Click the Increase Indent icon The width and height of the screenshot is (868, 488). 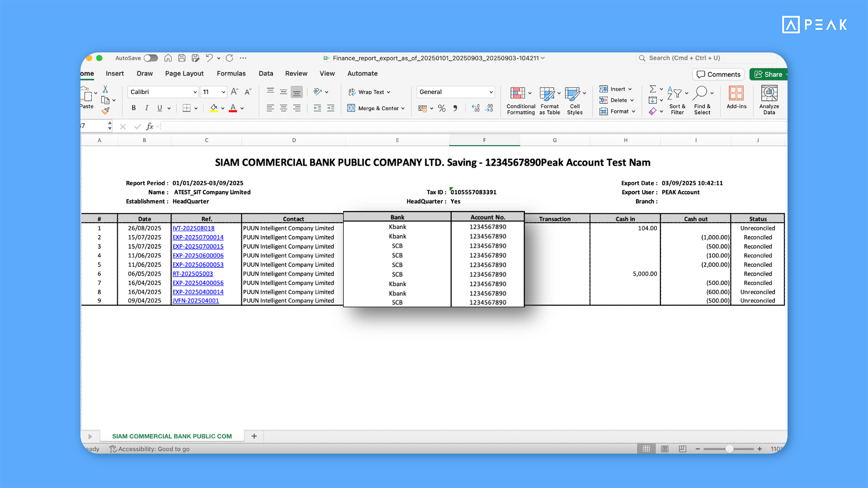coord(330,108)
